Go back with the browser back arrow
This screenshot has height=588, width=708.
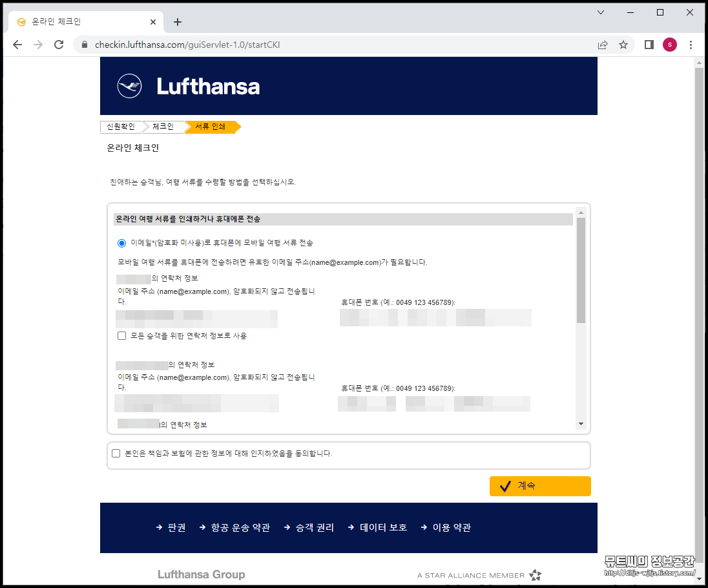17,45
